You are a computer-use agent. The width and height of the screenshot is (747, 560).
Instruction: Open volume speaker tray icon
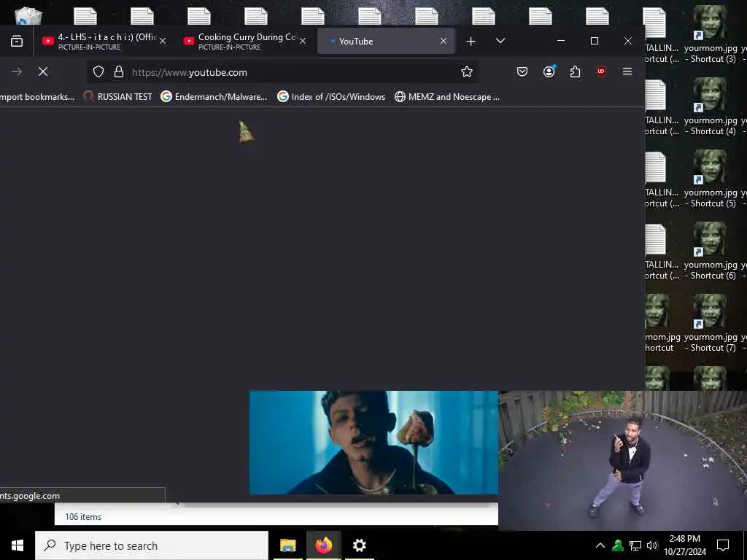(651, 545)
